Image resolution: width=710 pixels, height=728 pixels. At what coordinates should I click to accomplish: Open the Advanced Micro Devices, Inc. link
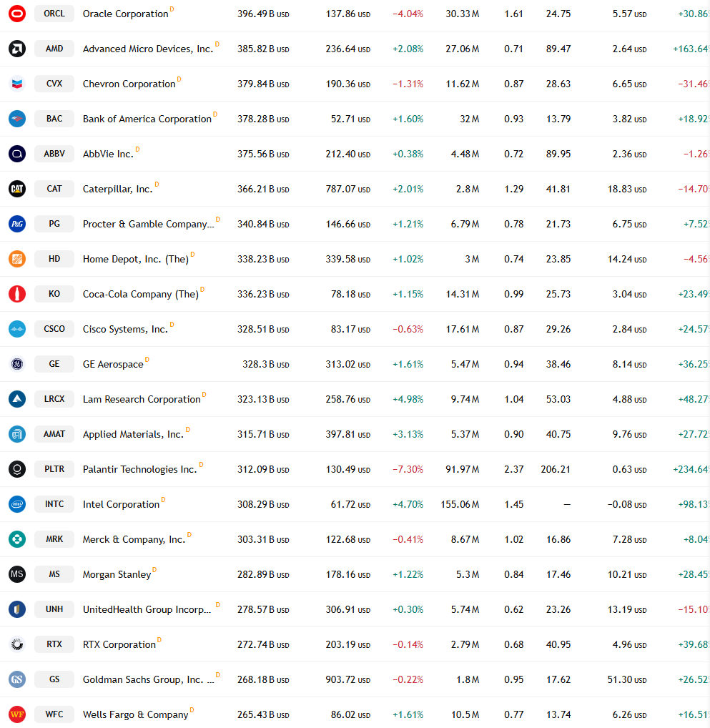[x=148, y=49]
